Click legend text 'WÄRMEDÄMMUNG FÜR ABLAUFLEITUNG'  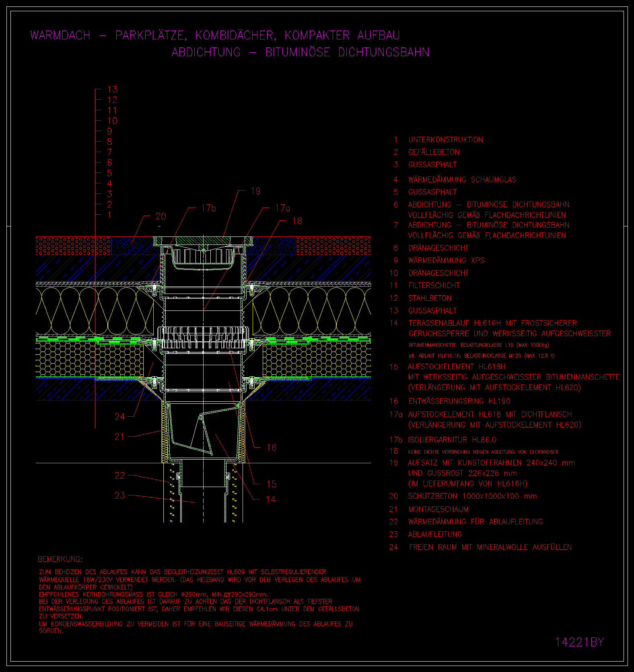click(x=475, y=522)
